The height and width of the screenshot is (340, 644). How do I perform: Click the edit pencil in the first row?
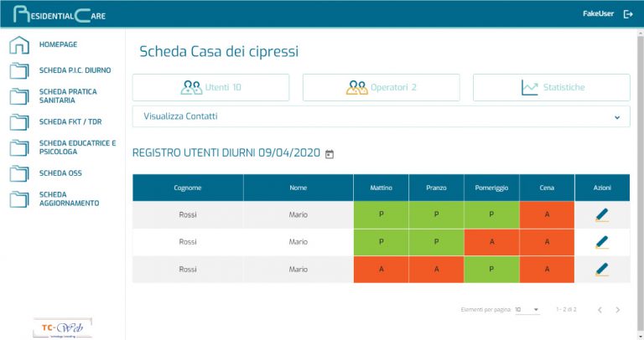pyautogui.click(x=601, y=215)
